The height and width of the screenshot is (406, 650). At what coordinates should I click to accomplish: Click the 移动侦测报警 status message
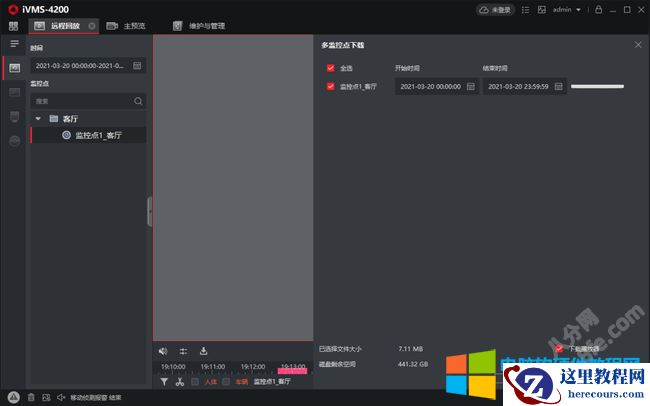pos(95,397)
